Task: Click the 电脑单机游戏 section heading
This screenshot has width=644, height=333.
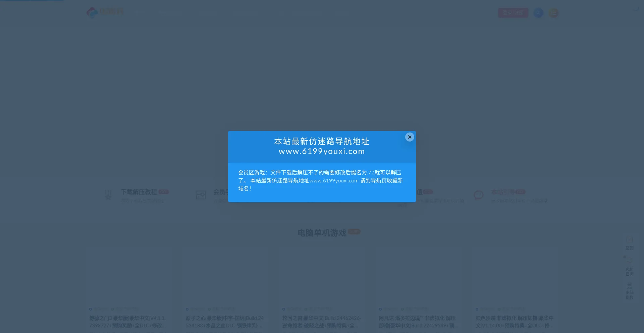Action: pos(322,233)
